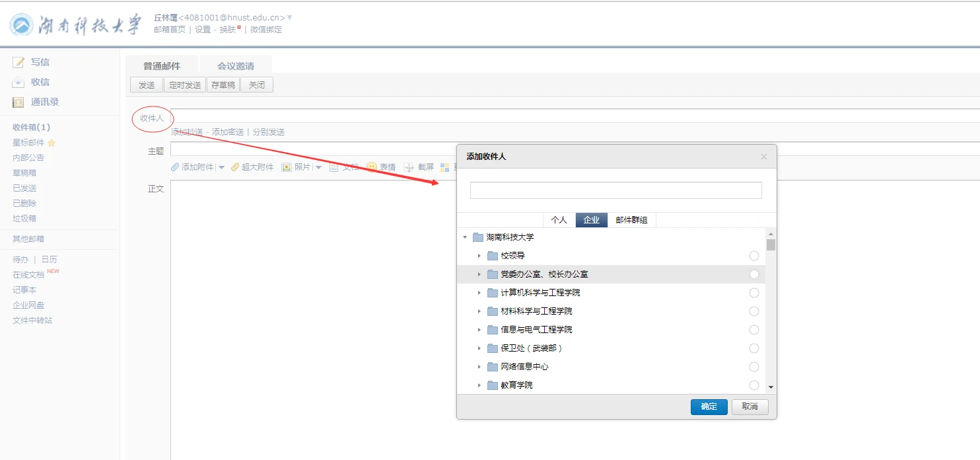
Task: Click the 定时发送 scheduled send button
Action: click(185, 85)
